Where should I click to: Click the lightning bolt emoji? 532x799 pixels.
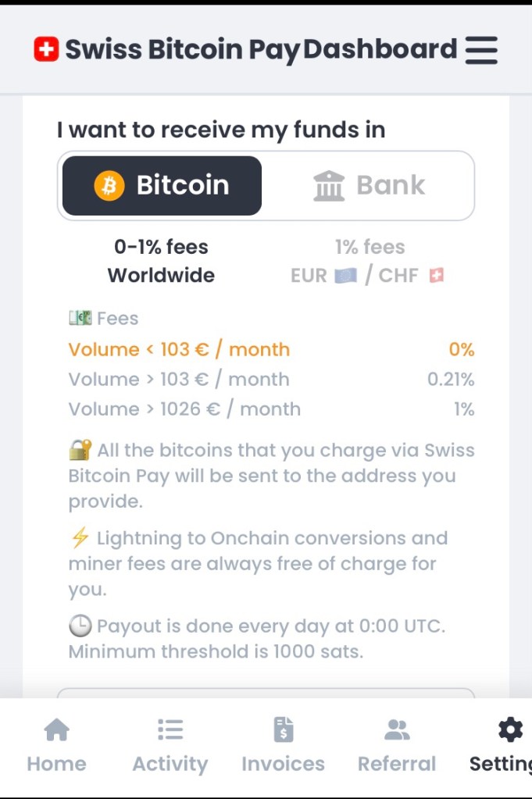80,538
